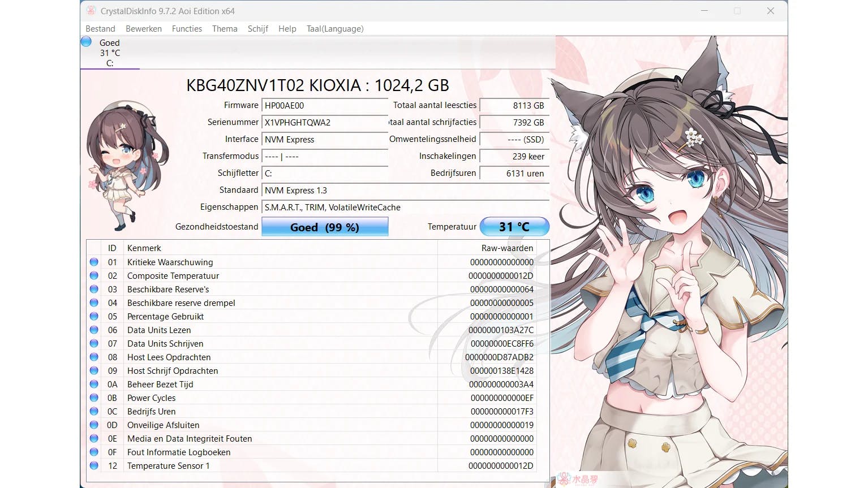This screenshot has width=868, height=488.
Task: Click raw value 000000138E1428
Action: tap(502, 370)
